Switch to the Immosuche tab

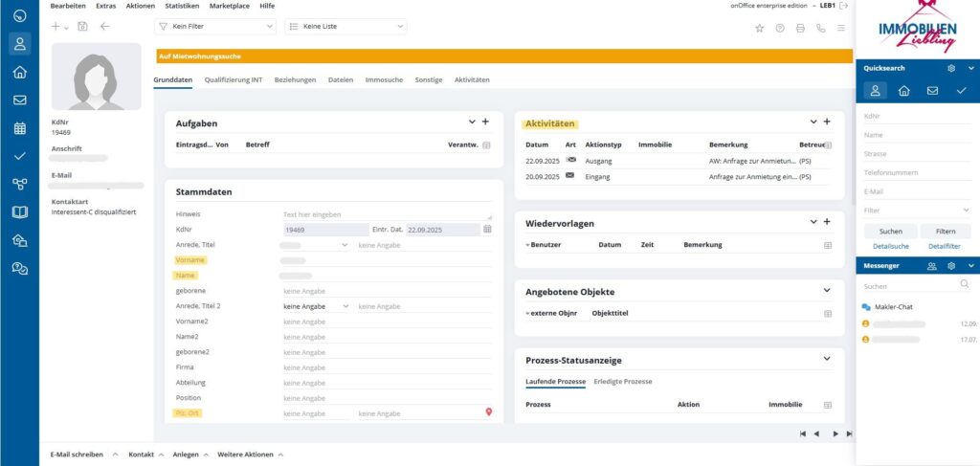pyautogui.click(x=384, y=79)
